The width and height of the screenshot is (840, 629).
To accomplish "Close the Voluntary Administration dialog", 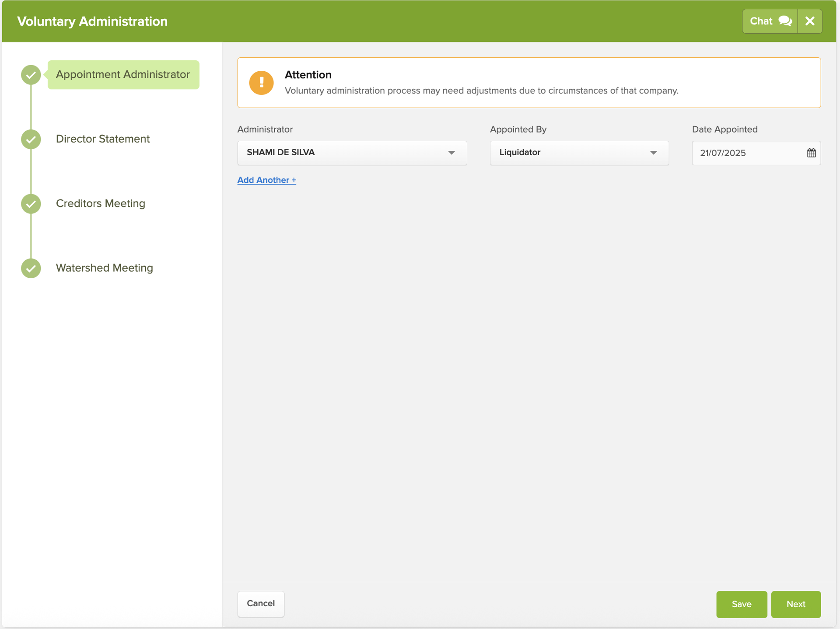I will click(810, 21).
